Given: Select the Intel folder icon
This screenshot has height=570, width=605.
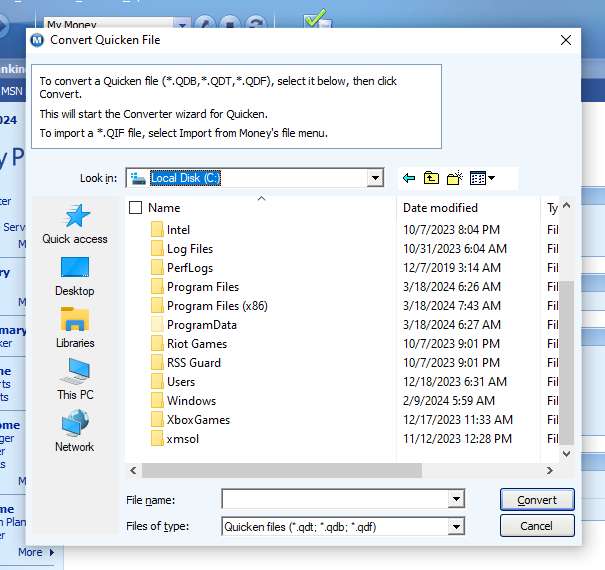Looking at the screenshot, I should point(157,230).
